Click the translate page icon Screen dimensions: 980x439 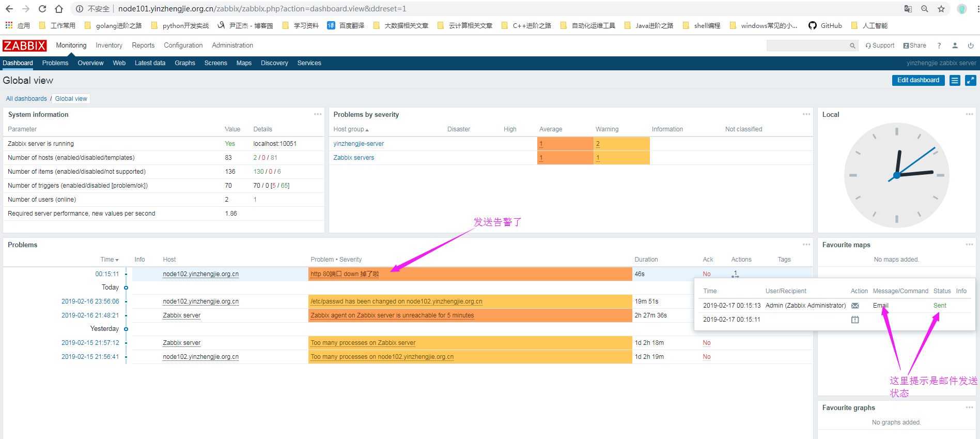pyautogui.click(x=908, y=9)
